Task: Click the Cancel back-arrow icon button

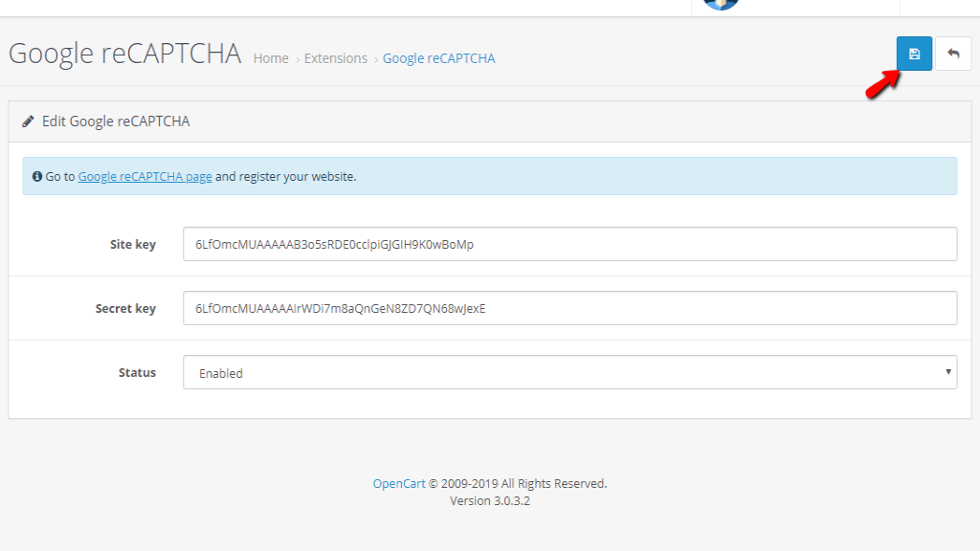Action: [953, 54]
